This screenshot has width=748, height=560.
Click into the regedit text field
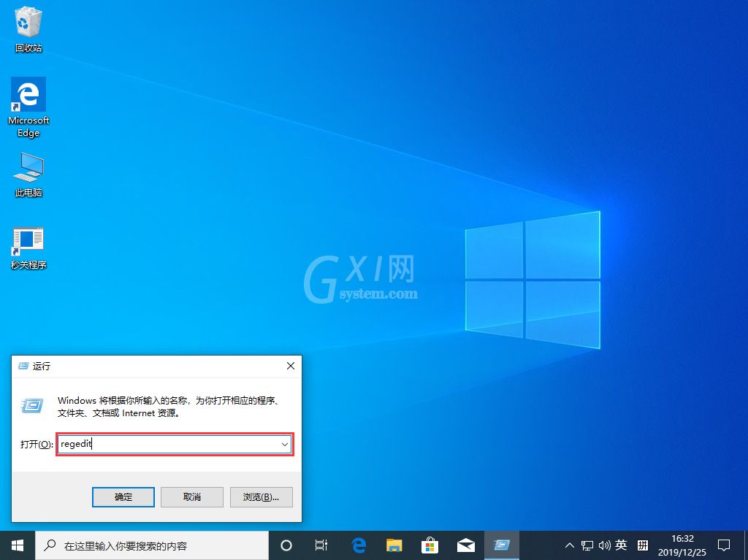coord(168,444)
